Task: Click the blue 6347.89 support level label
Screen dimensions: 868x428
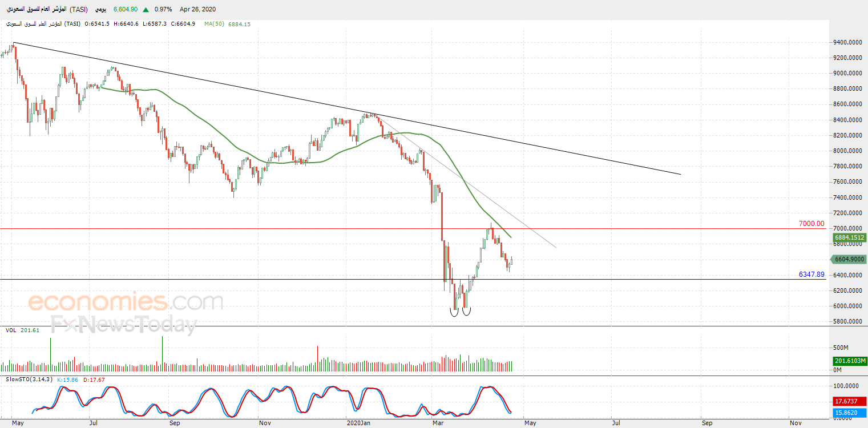Action: pyautogui.click(x=812, y=274)
